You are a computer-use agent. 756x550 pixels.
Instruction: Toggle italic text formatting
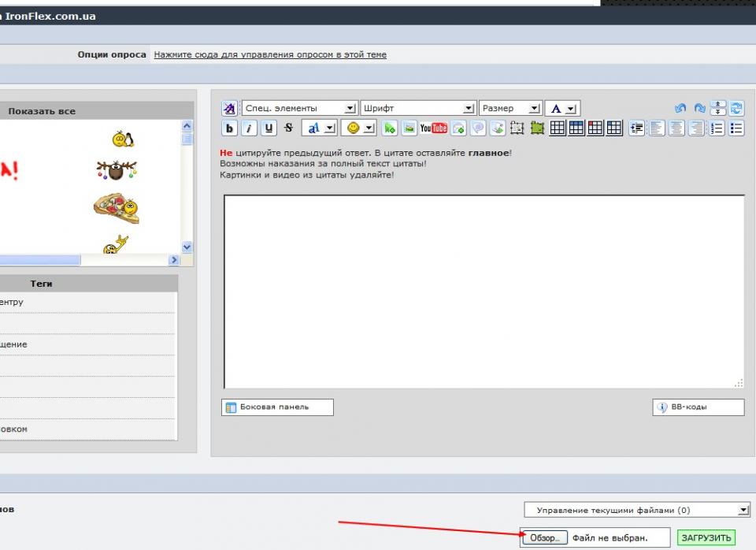(x=249, y=128)
